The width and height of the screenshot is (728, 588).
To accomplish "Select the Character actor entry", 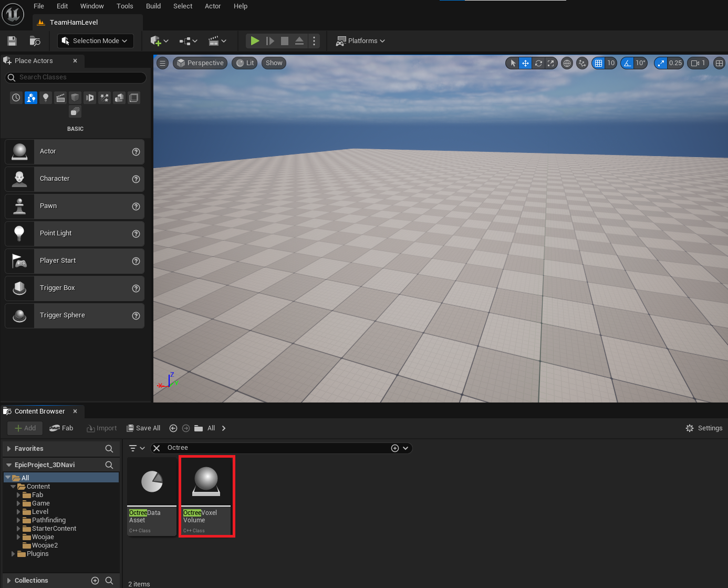I will [75, 179].
